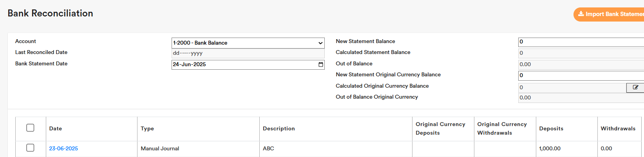The image size is (644, 157).
Task: Click the Type column header
Action: pos(147,129)
